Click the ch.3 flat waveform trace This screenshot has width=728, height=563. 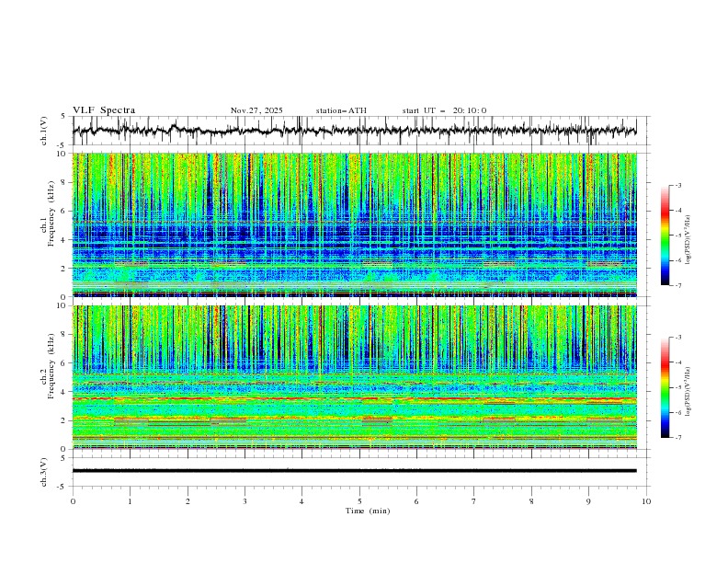point(355,471)
